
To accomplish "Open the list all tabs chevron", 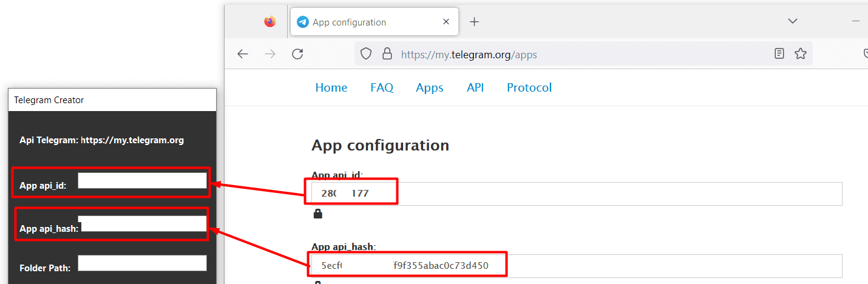I will point(792,21).
